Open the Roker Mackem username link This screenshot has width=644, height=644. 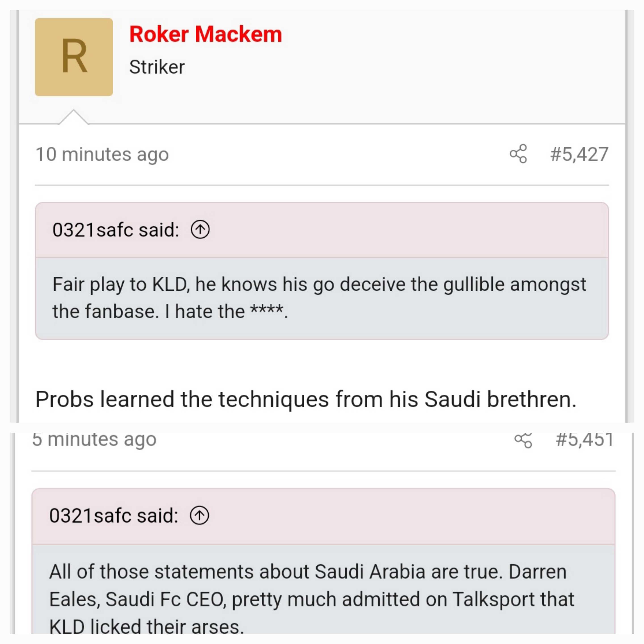206,34
